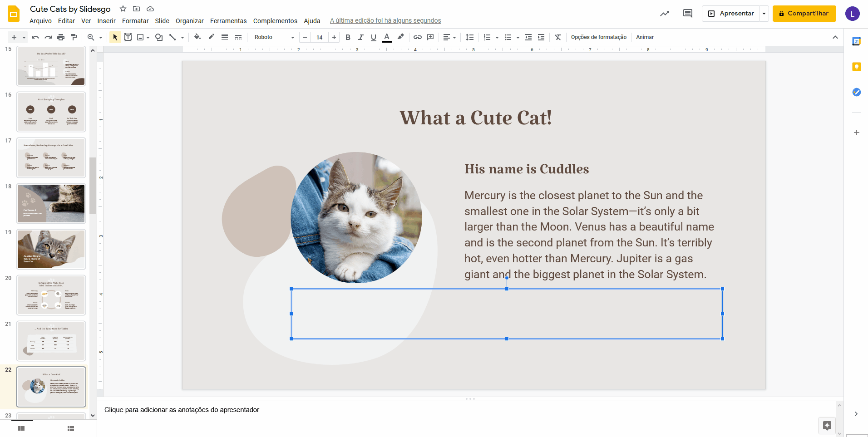Viewport: 868px width, 437px height.
Task: Open the Border color pencil icon
Action: coord(211,37)
